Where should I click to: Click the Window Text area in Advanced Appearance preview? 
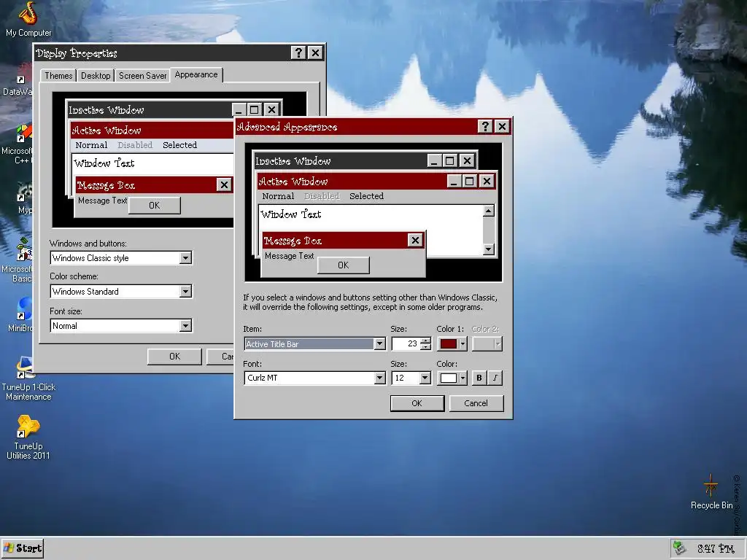(290, 214)
